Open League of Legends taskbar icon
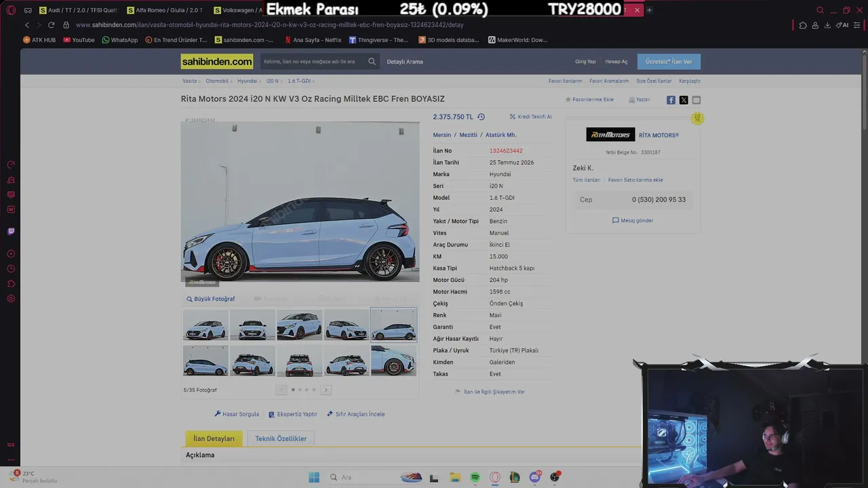 515,477
